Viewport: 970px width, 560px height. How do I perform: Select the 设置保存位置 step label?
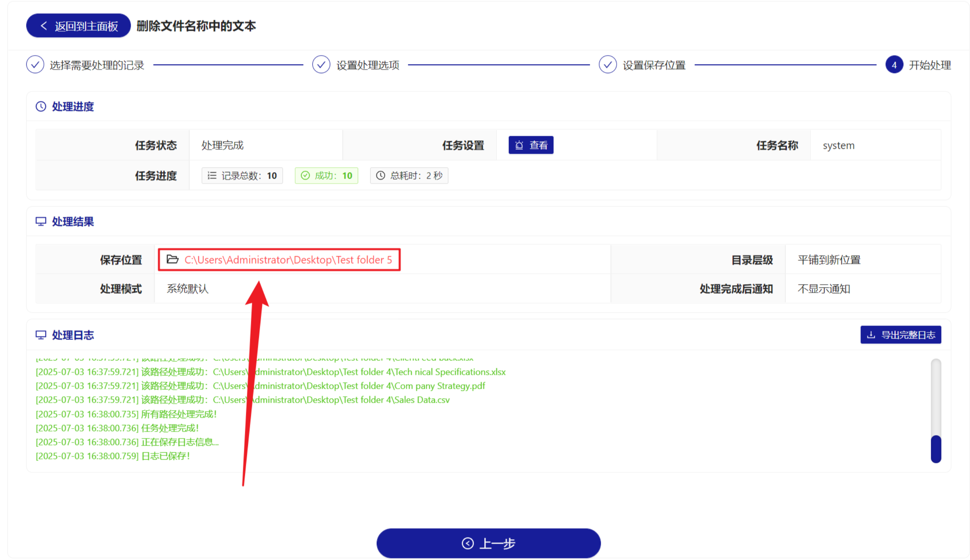pyautogui.click(x=654, y=65)
